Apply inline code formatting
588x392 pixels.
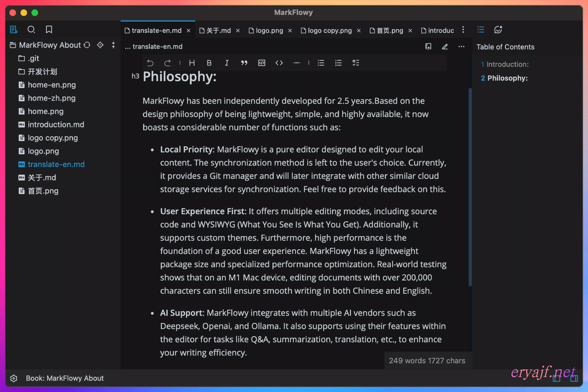pyautogui.click(x=279, y=63)
